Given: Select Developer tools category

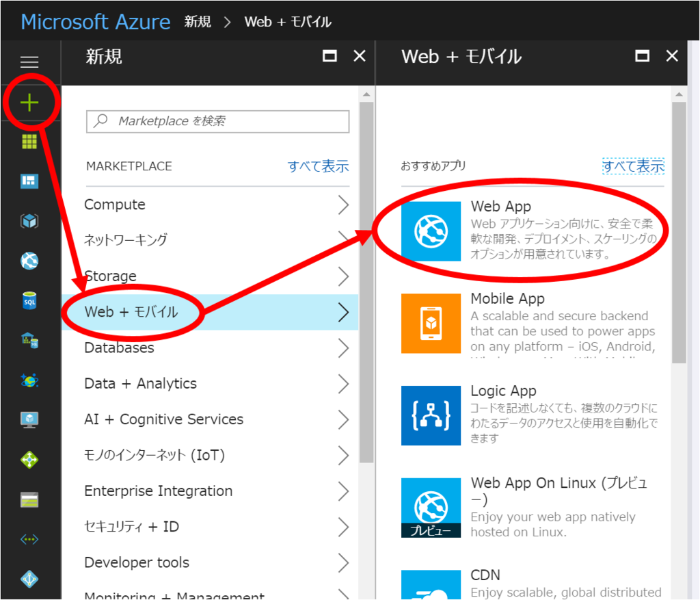Looking at the screenshot, I should tap(211, 562).
